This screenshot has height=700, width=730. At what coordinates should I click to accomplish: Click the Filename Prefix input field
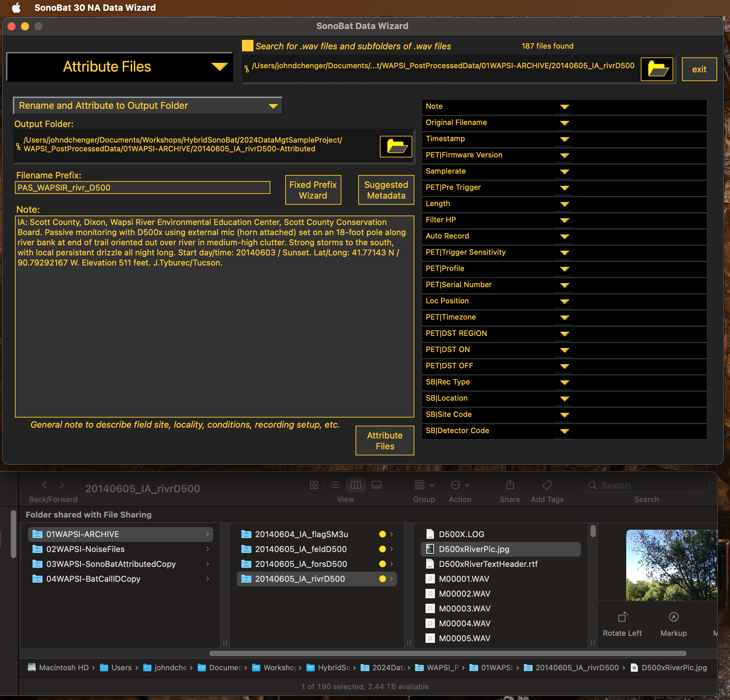(142, 187)
